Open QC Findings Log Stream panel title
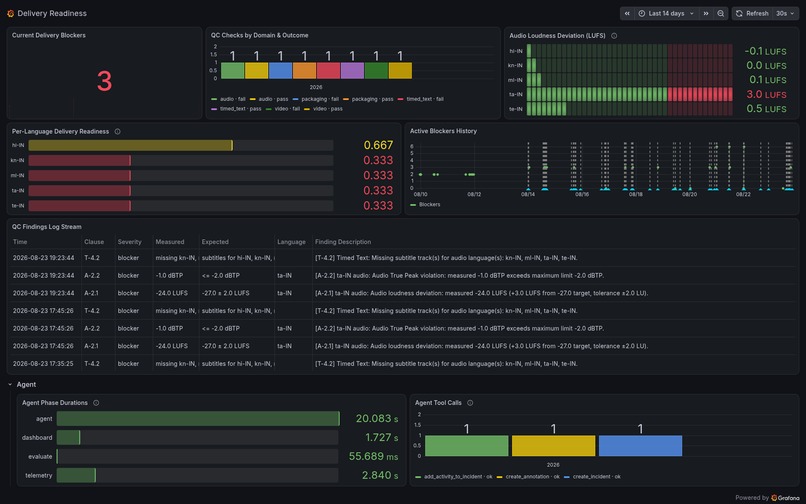The height and width of the screenshot is (504, 806). coord(46,226)
